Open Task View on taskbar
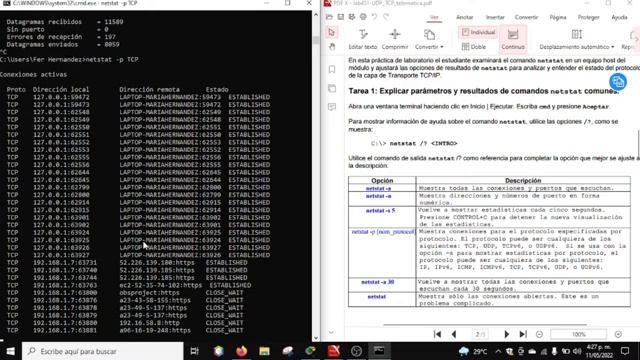 tap(195, 351)
